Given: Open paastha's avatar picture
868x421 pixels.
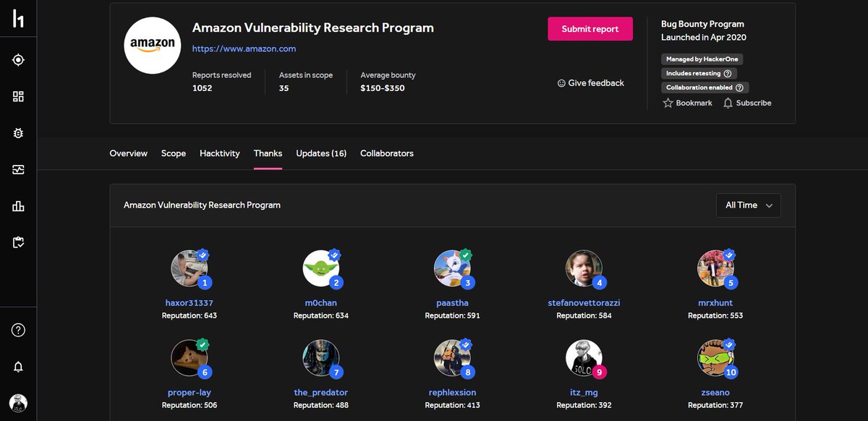Looking at the screenshot, I should pyautogui.click(x=452, y=268).
